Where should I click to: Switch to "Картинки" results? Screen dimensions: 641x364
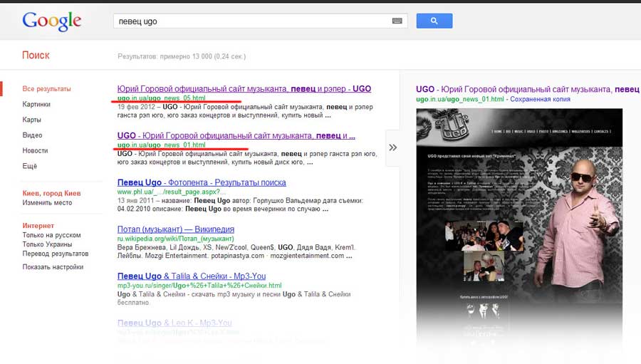pos(36,104)
